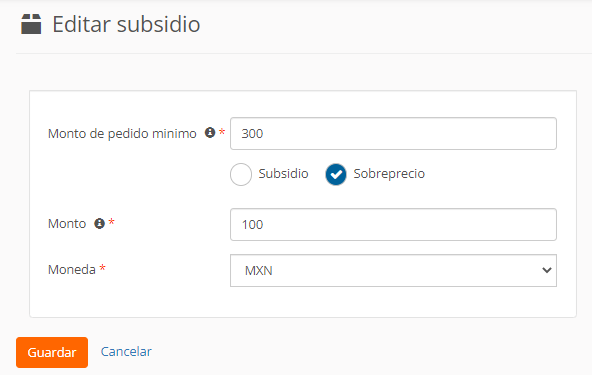Image resolution: width=592 pixels, height=375 pixels.
Task: Click info icon next to Monto de pedido minimo
Action: pyautogui.click(x=210, y=133)
